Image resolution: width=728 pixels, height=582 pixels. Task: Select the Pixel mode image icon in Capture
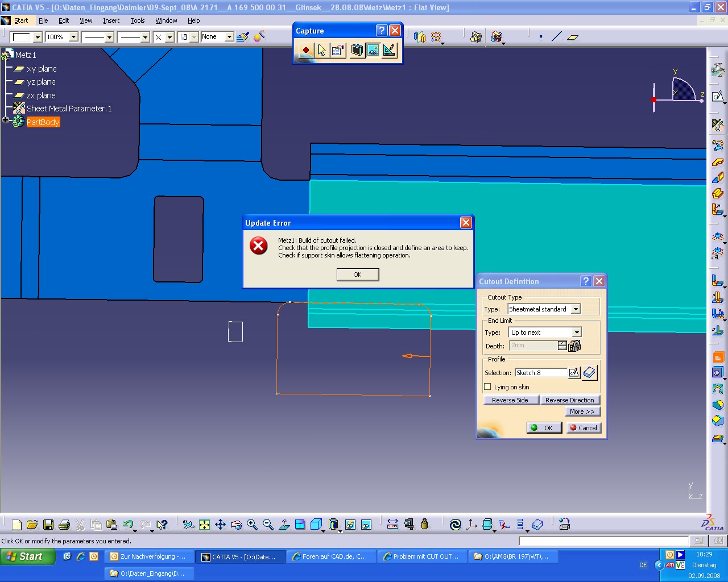(x=373, y=51)
